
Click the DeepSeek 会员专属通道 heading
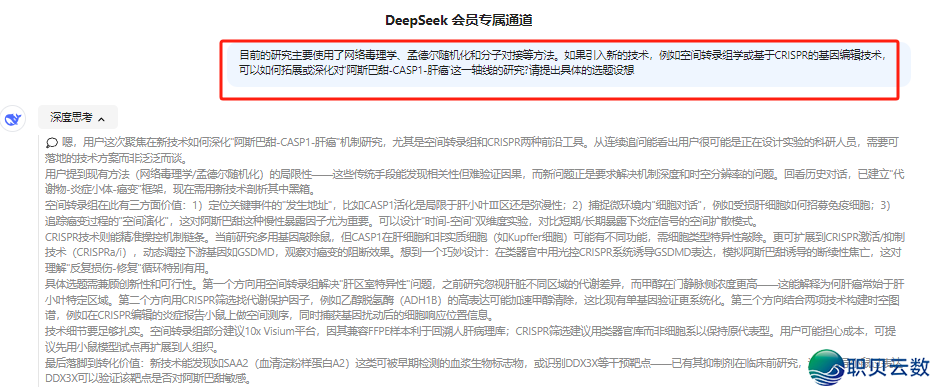point(458,21)
